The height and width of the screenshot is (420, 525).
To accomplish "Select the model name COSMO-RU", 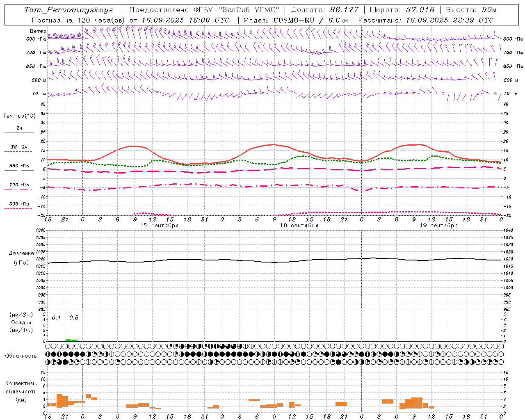I will coord(293,20).
